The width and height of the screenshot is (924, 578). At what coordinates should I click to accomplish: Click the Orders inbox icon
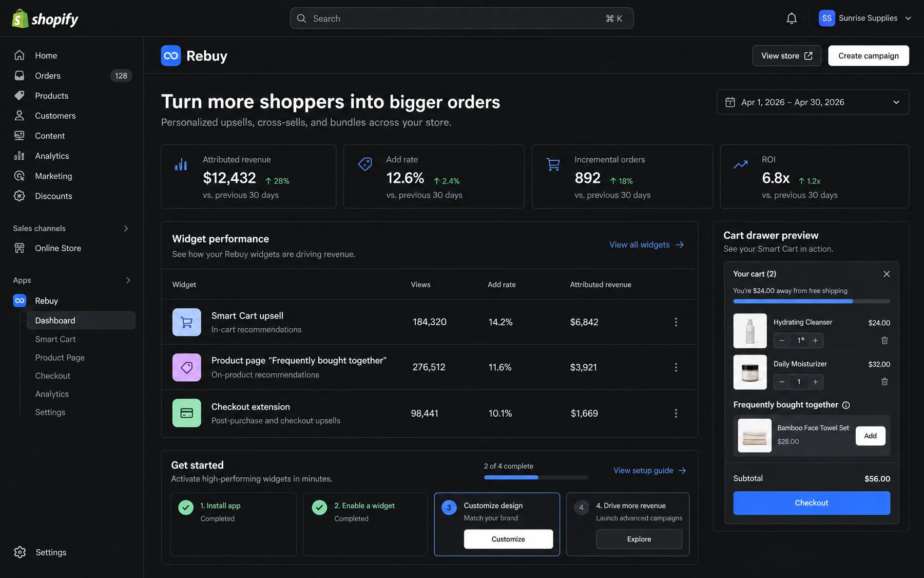tap(20, 76)
